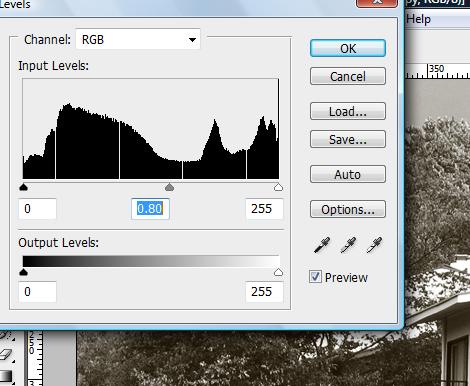The width and height of the screenshot is (470, 386).
Task: Open the Channel RGB dropdown
Action: point(138,40)
